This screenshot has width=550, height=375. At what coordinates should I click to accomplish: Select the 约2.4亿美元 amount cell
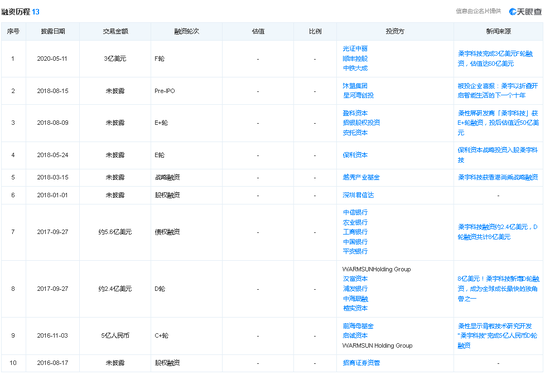pos(115,289)
